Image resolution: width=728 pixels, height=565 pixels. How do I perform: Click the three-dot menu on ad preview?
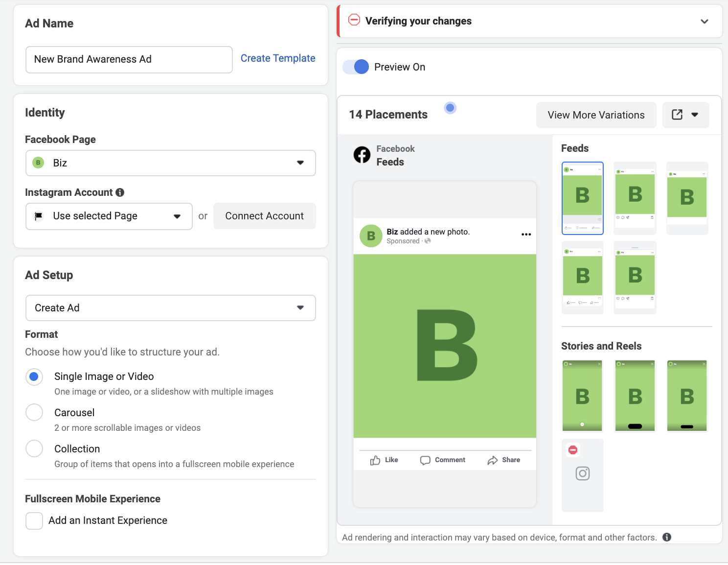point(526,235)
